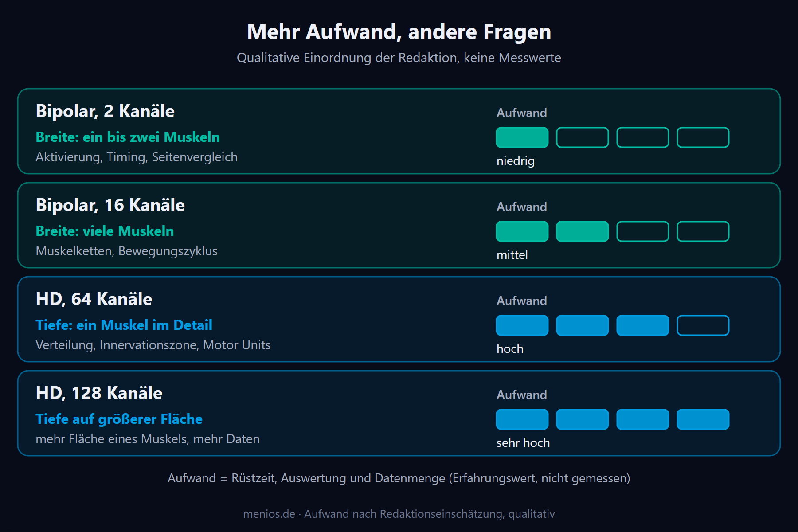Viewport: 798px width, 532px height.
Task: Click the Aufwand label in HD 128 Kanäle card
Action: (x=522, y=395)
